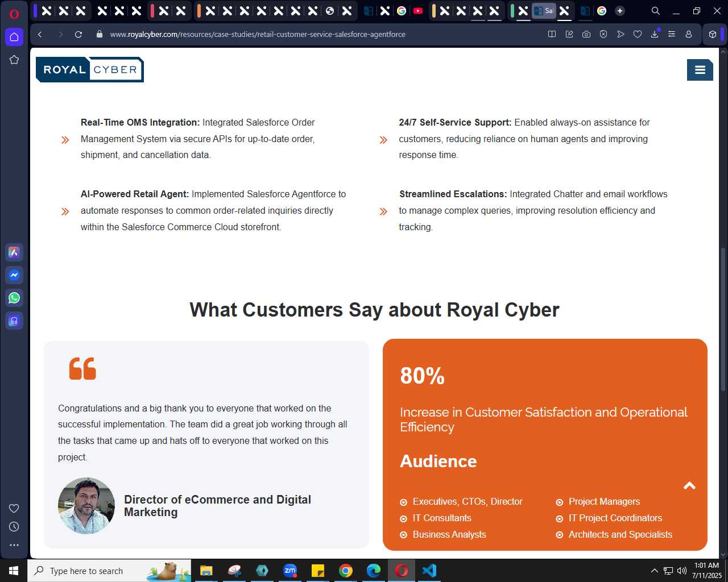The width and height of the screenshot is (728, 582).
Task: Click 'Architects and Specialists' list item
Action: [x=621, y=534]
